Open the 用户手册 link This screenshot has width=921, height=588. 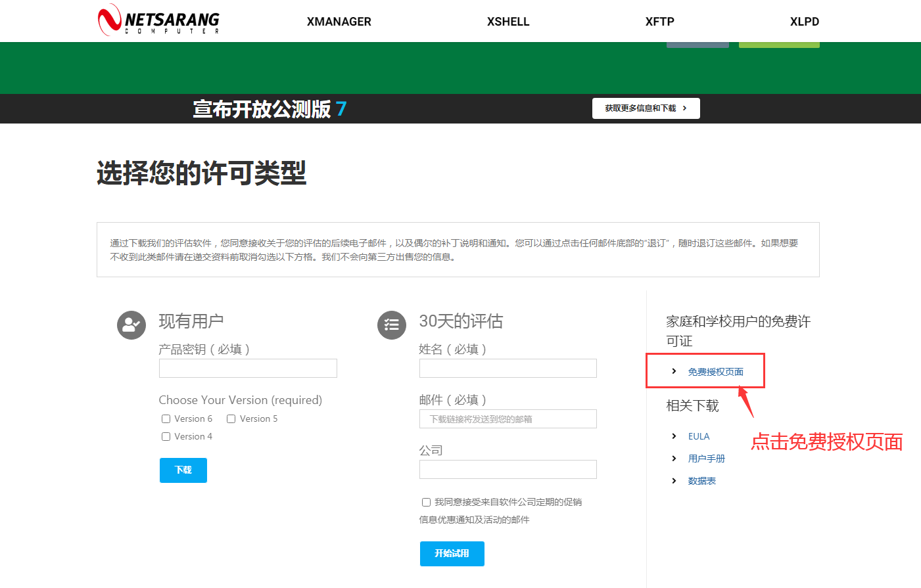tap(707, 459)
